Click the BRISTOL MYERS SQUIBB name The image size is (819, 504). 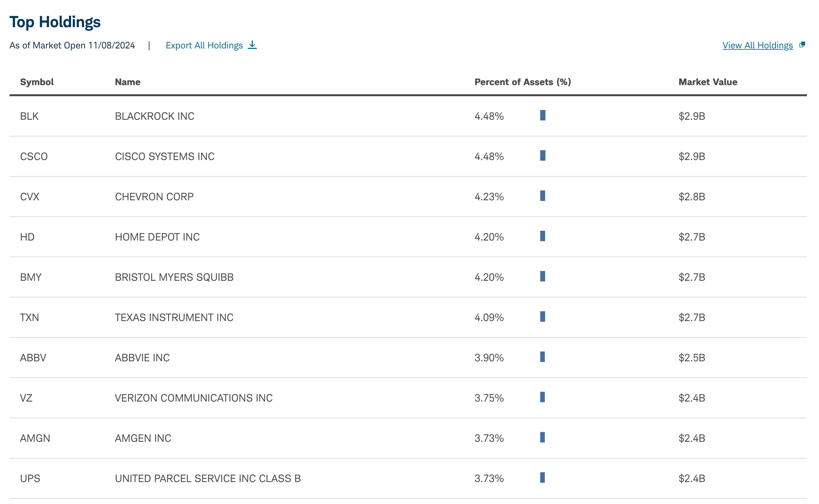tap(175, 278)
